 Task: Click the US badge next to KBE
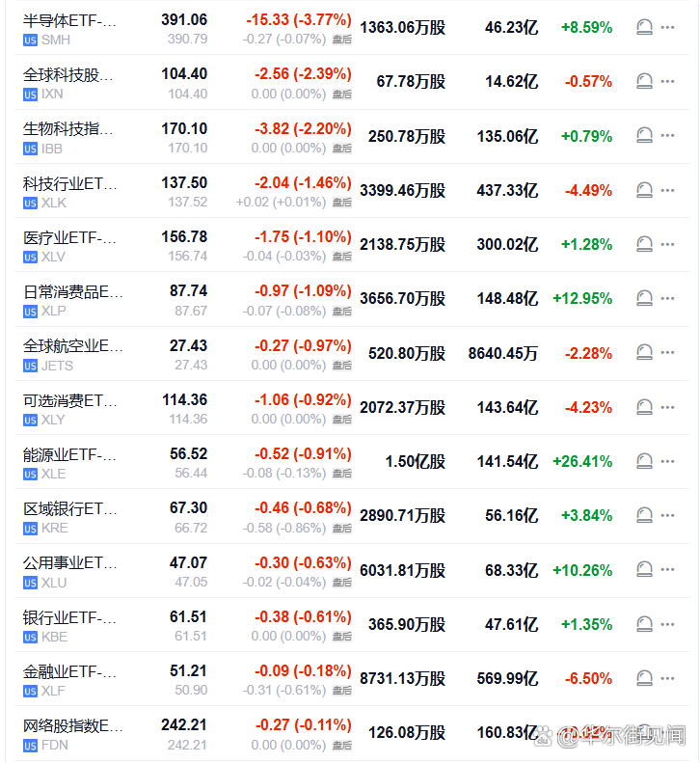click(x=30, y=637)
